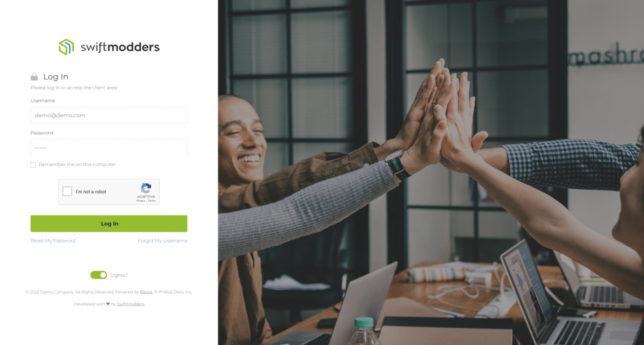Click the padlock icon beside Log In heading

34,77
